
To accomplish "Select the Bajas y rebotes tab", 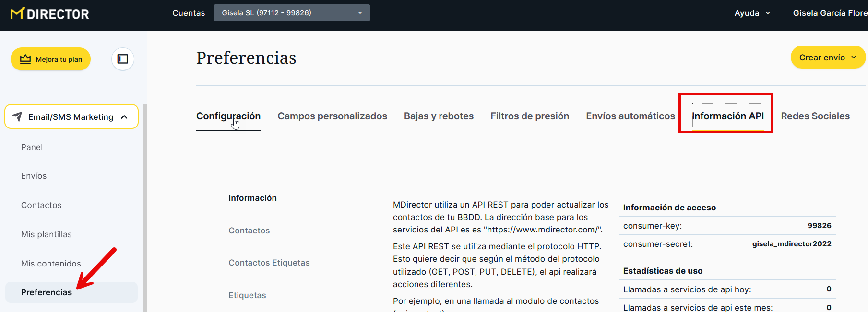I will coord(439,116).
